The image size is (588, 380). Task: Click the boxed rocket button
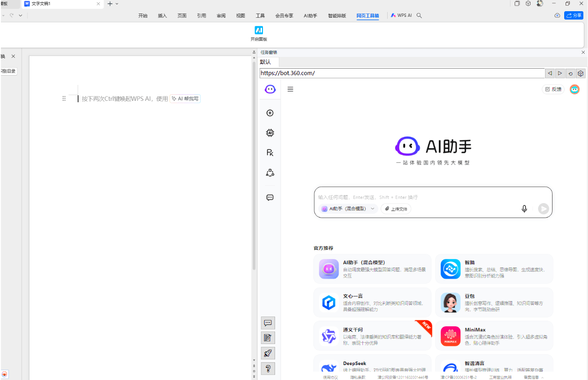(x=268, y=353)
